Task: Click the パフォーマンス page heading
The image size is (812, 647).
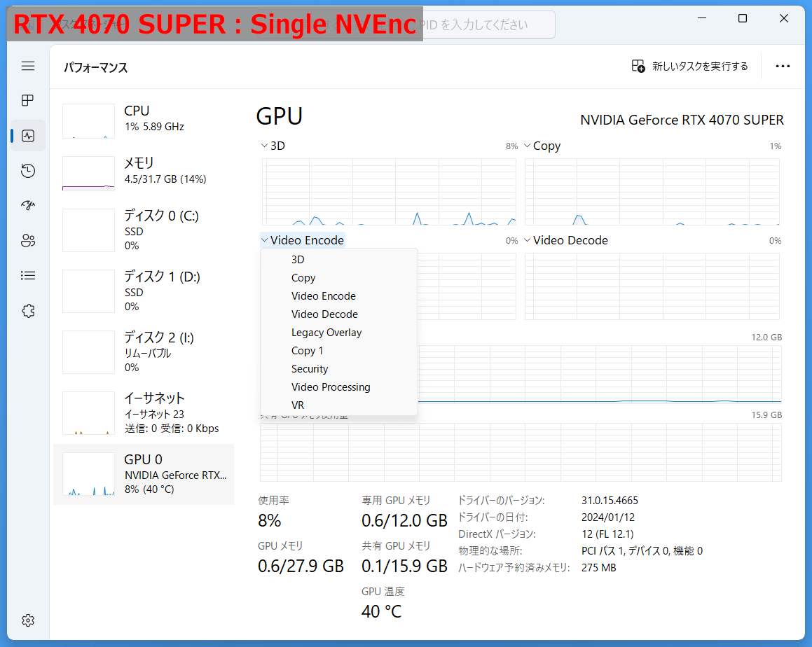Action: pos(96,67)
